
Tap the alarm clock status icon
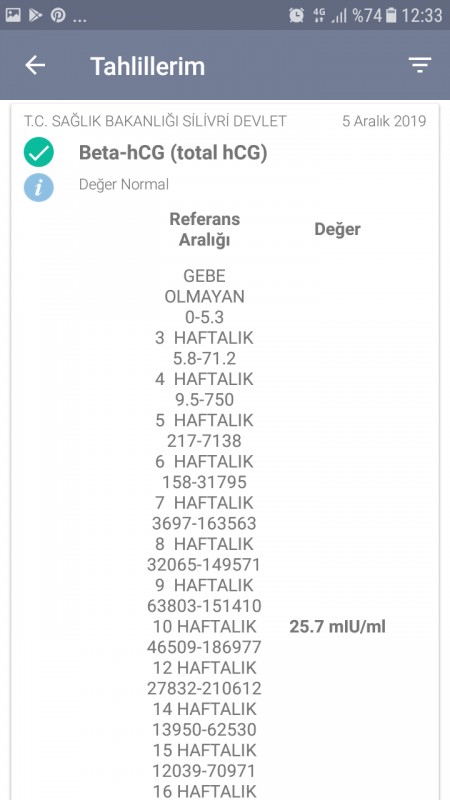(x=296, y=15)
